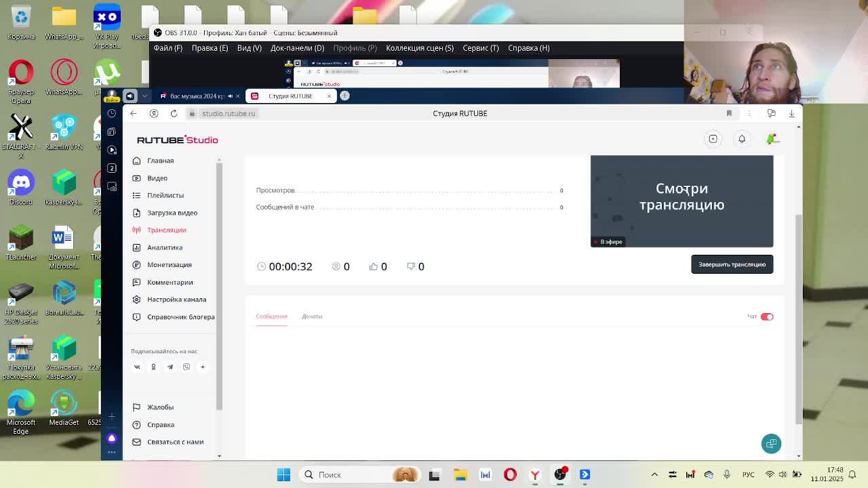Open Загрузка видео page
The image size is (868, 488).
(x=172, y=213)
